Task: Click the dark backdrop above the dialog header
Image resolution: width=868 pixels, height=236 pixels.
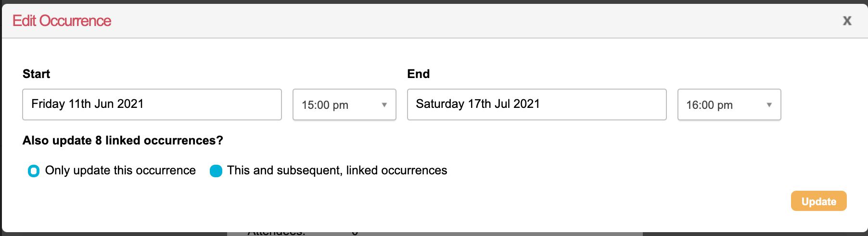Action: (x=433, y=1)
